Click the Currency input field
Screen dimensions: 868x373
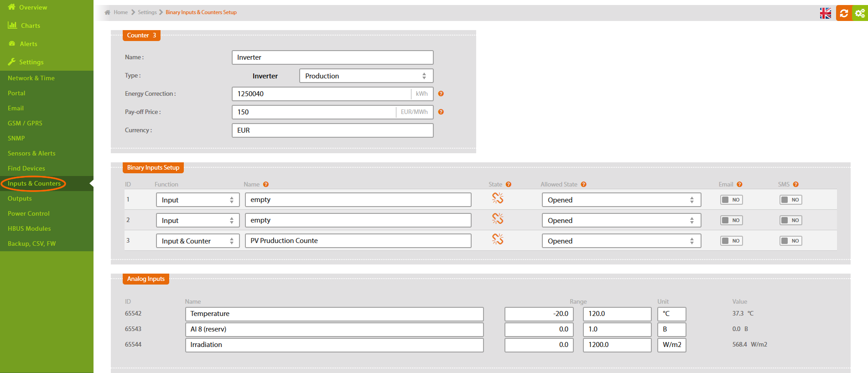pyautogui.click(x=332, y=130)
